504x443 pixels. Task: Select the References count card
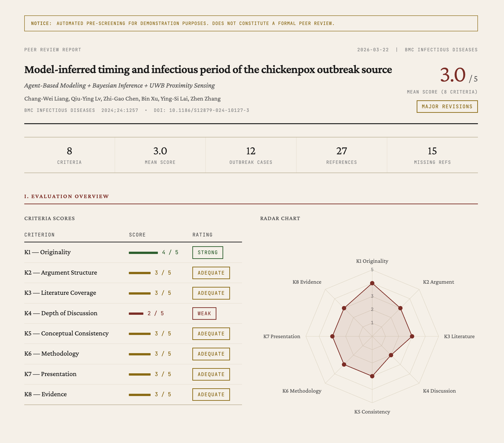point(341,155)
